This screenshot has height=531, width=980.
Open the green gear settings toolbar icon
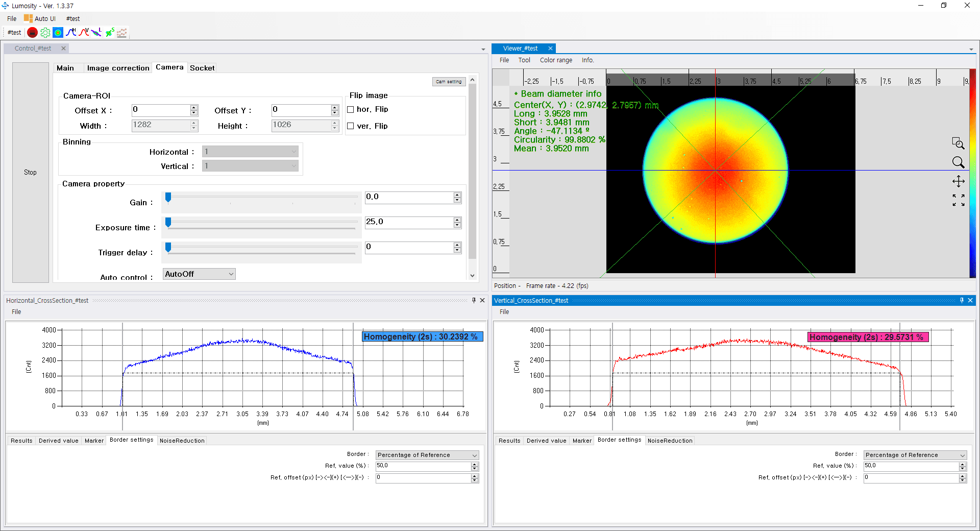point(45,33)
